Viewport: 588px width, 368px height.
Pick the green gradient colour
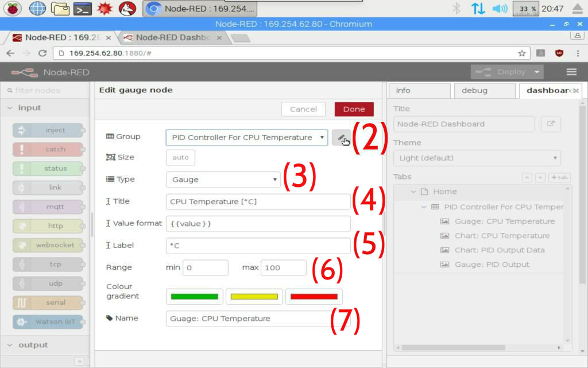click(x=194, y=297)
